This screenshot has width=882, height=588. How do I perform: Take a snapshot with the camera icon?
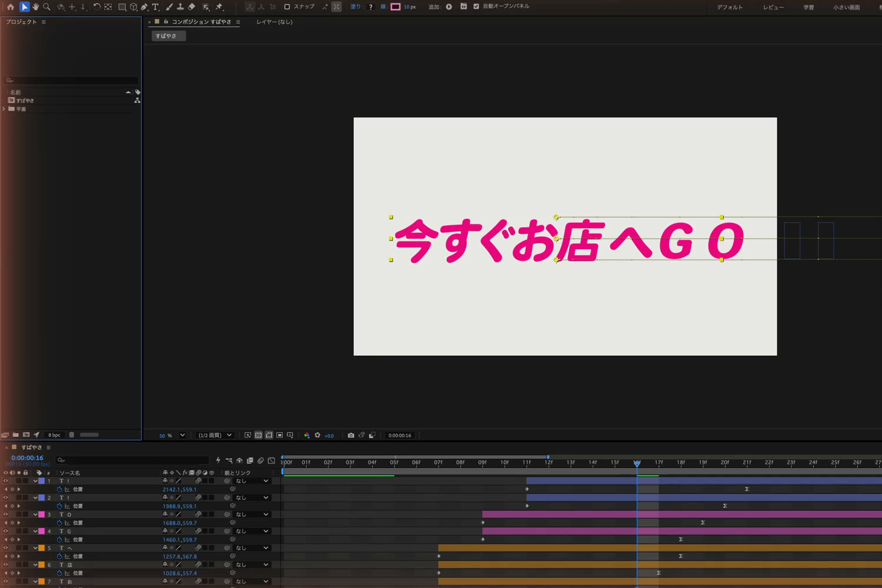coord(351,435)
